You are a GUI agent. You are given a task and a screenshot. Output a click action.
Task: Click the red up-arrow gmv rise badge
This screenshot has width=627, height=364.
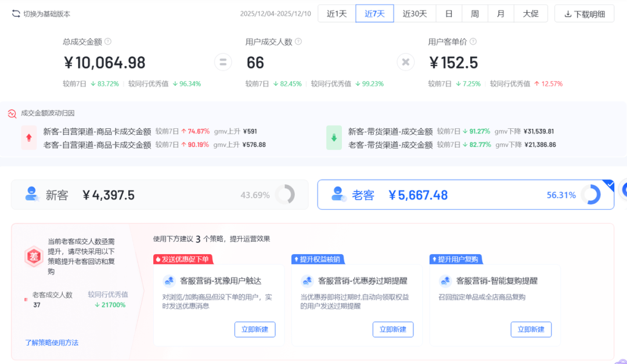(x=29, y=138)
